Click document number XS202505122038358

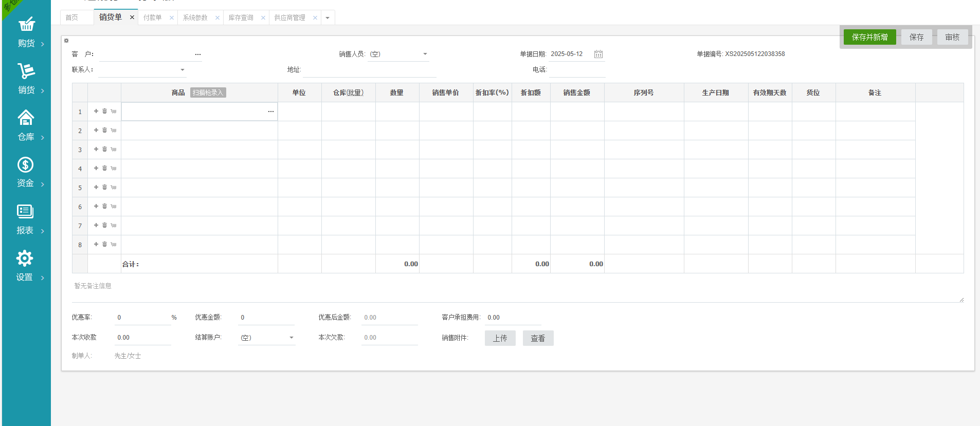755,54
